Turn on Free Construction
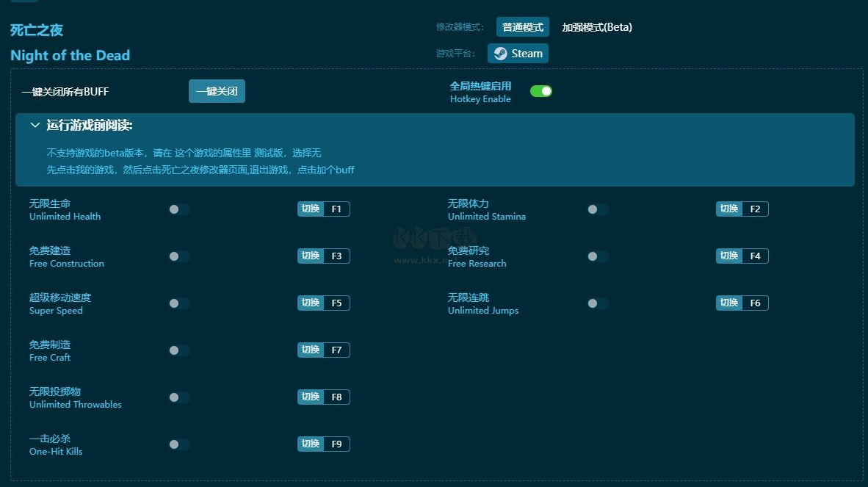This screenshot has width=868, height=487. point(178,256)
